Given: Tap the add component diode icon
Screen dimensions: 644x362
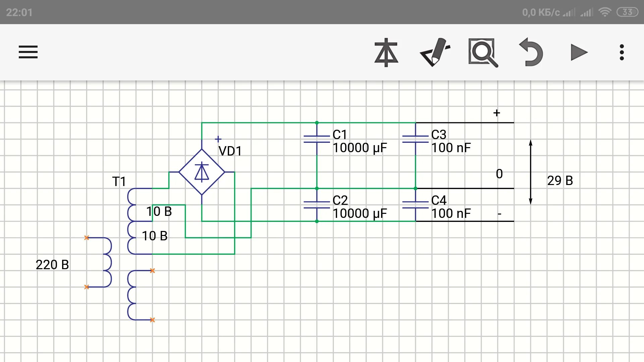Looking at the screenshot, I should pos(386,53).
